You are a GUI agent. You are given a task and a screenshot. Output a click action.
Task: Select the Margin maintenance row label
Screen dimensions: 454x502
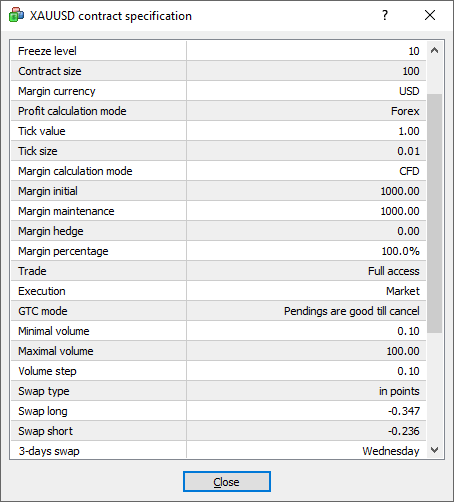66,211
